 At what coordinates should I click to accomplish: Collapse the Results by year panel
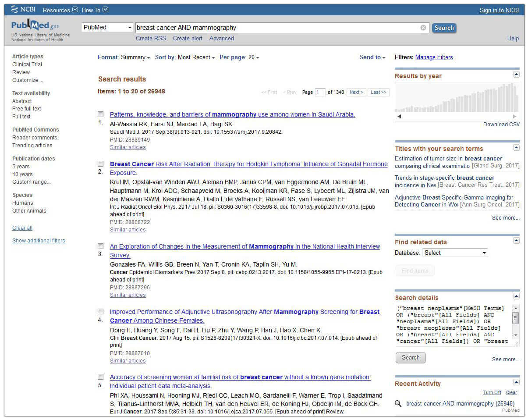pyautogui.click(x=516, y=75)
